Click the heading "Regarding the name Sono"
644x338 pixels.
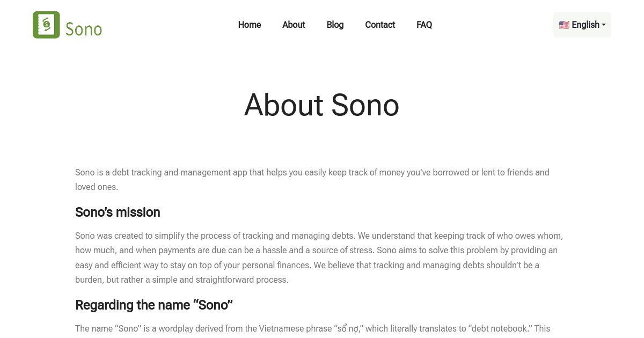click(153, 305)
